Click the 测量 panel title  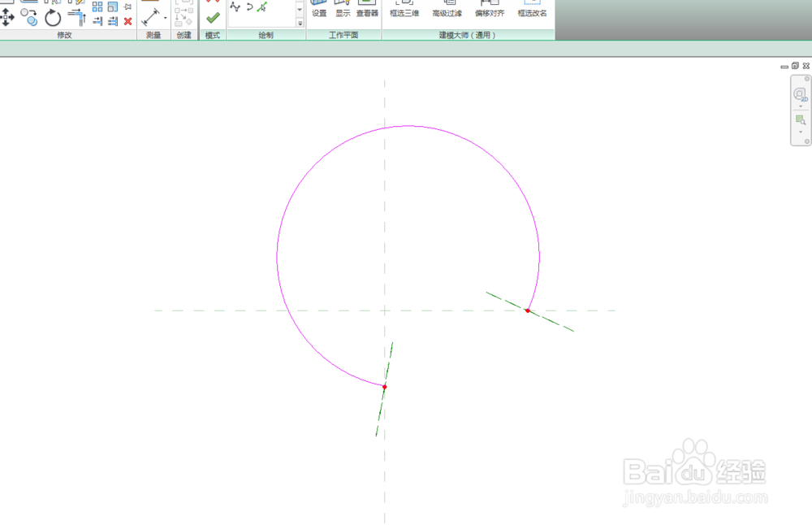(153, 35)
